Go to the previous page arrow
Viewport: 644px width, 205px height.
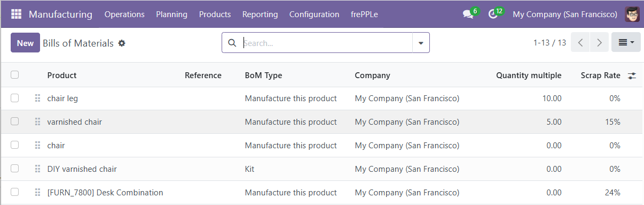pos(580,43)
